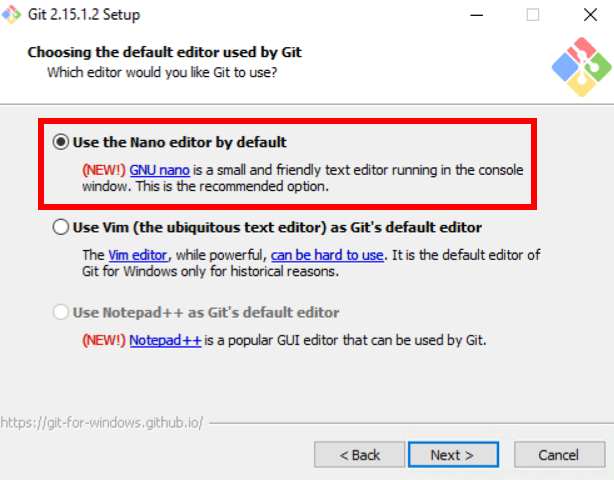Click the Git logo in the header
Image resolution: width=614 pixels, height=480 pixels.
[x=581, y=66]
